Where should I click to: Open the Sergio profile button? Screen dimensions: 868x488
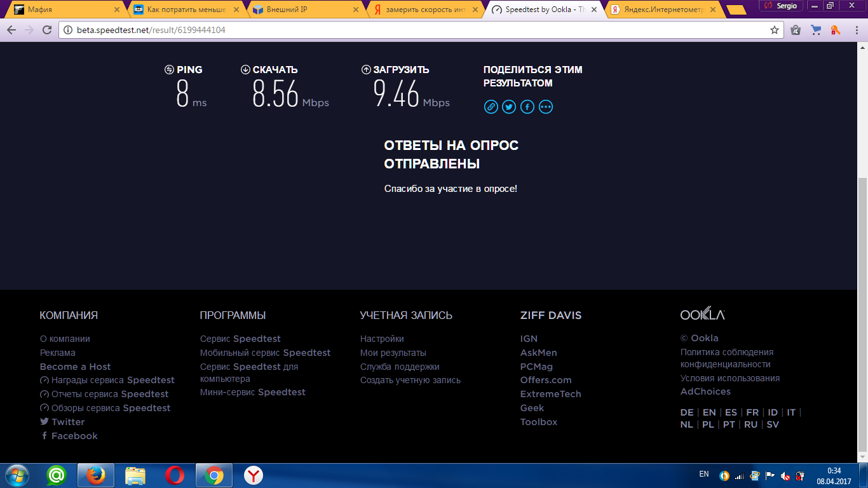pos(781,5)
